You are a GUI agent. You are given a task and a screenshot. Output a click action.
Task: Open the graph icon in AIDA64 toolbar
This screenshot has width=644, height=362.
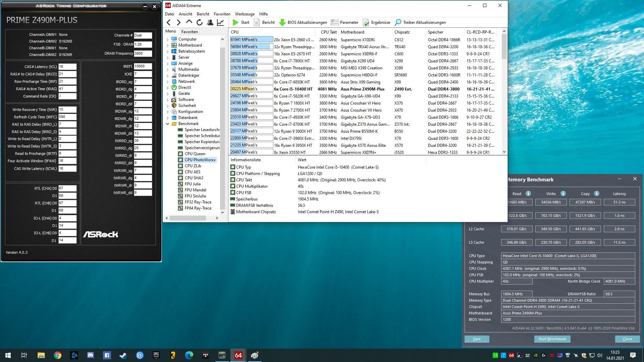click(220, 22)
